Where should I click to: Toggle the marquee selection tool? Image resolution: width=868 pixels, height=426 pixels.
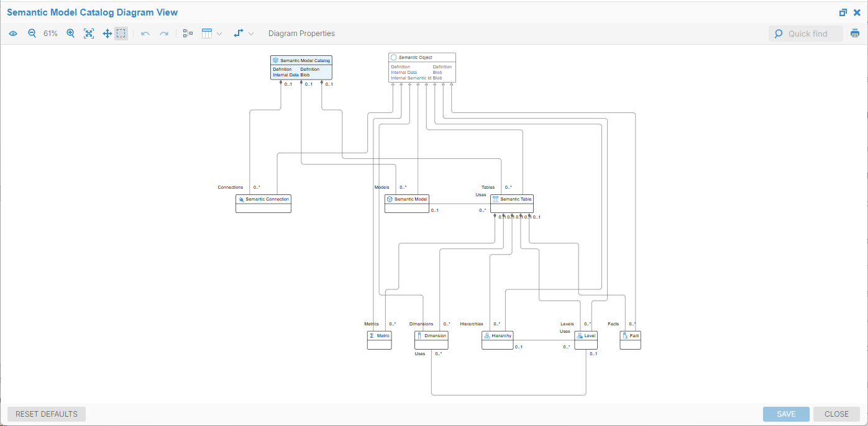[x=121, y=34]
